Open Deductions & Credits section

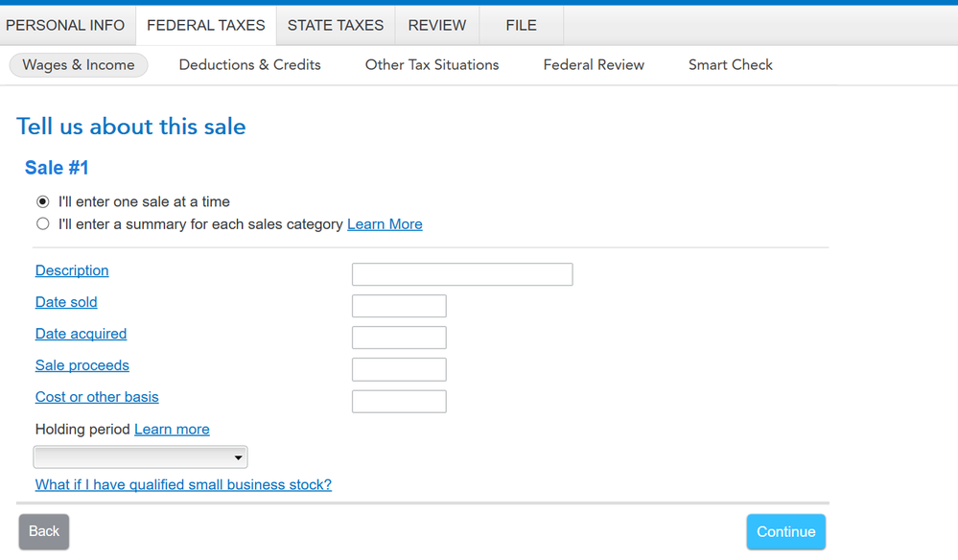250,65
